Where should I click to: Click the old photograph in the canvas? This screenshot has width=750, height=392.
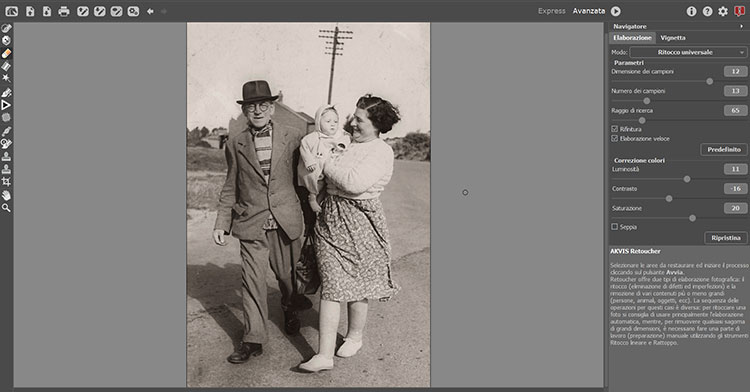pyautogui.click(x=308, y=205)
